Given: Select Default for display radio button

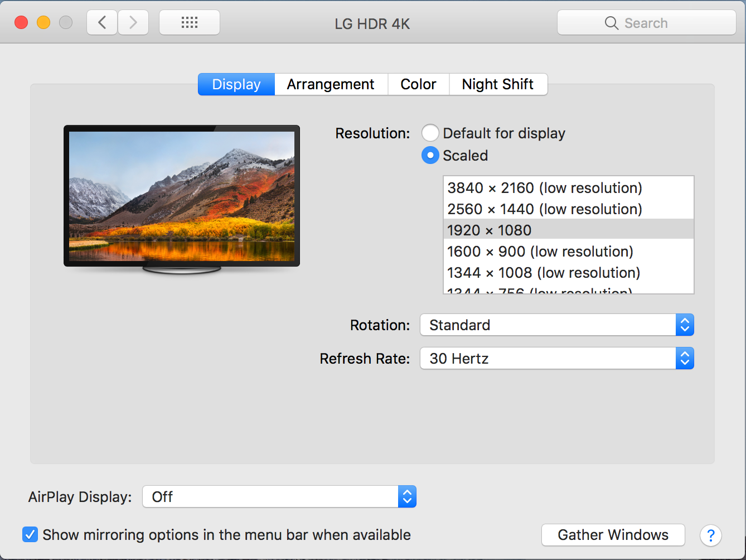Looking at the screenshot, I should [430, 133].
